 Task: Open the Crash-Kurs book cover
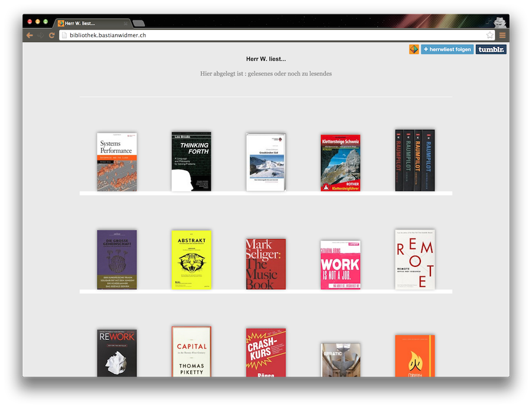coord(266,352)
